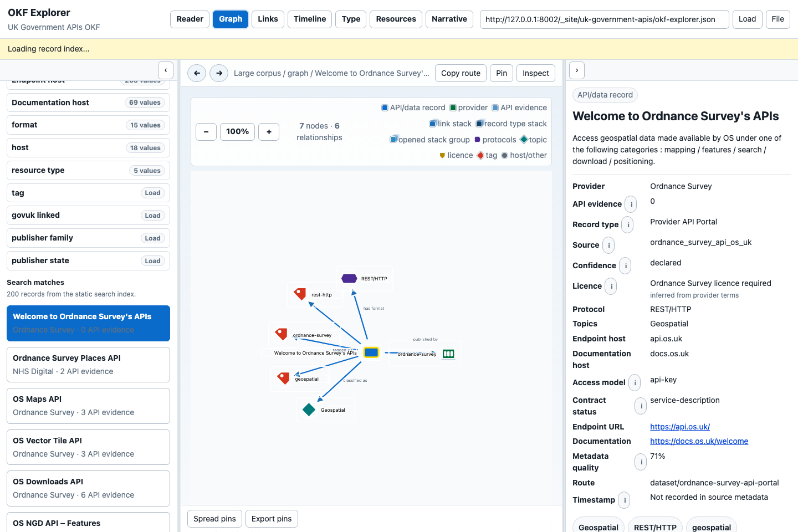The image size is (798, 532).
Task: Click the Load URL button
Action: [747, 19]
